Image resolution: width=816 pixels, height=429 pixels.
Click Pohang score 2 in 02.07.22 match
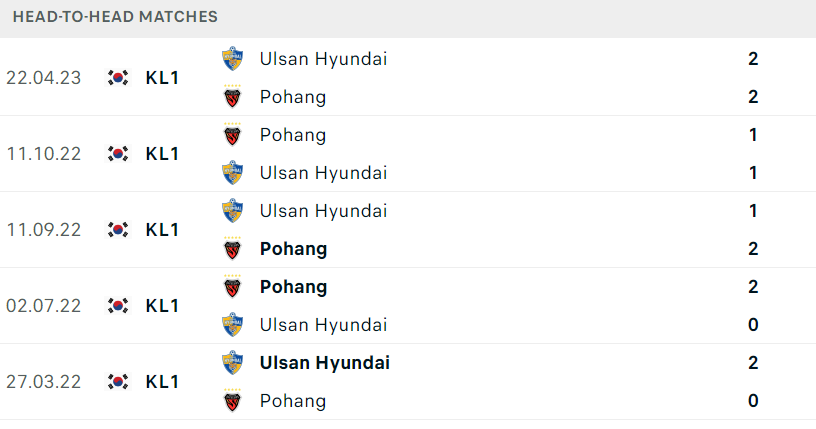coord(753,287)
